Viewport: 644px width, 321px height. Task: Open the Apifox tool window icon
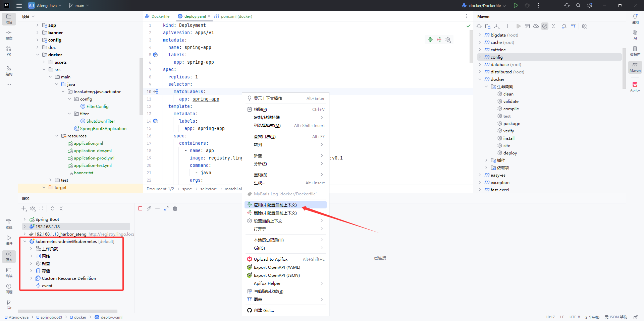[x=635, y=86]
